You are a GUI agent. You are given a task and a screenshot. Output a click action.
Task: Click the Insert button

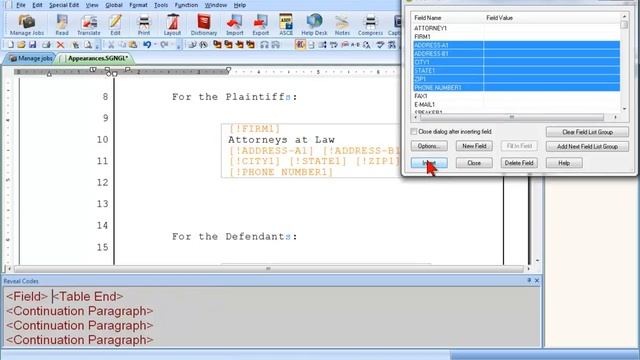[x=429, y=163]
